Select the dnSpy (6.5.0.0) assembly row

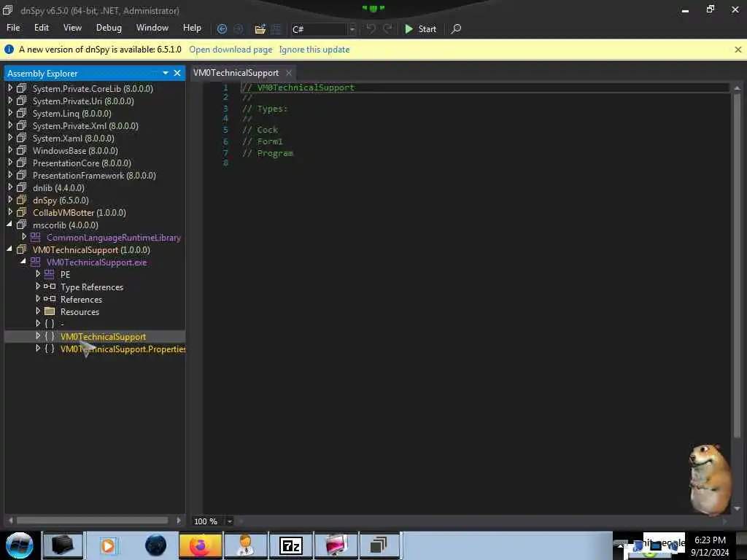click(61, 200)
